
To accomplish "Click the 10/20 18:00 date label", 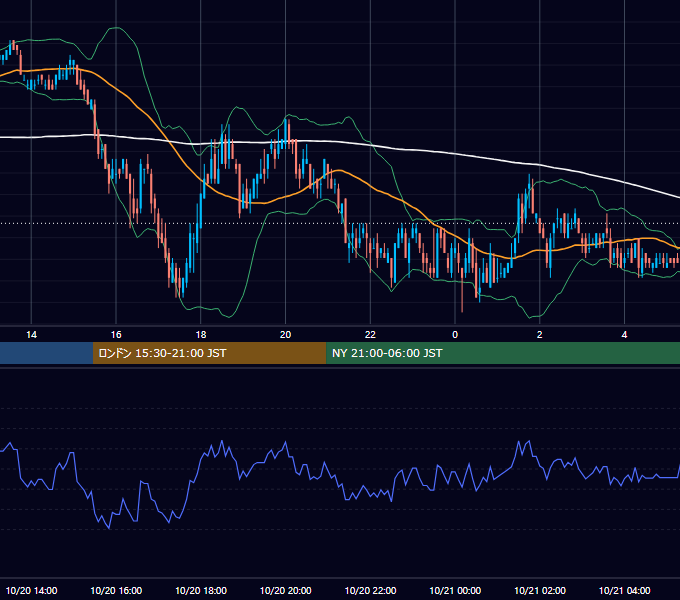I will pyautogui.click(x=201, y=590).
